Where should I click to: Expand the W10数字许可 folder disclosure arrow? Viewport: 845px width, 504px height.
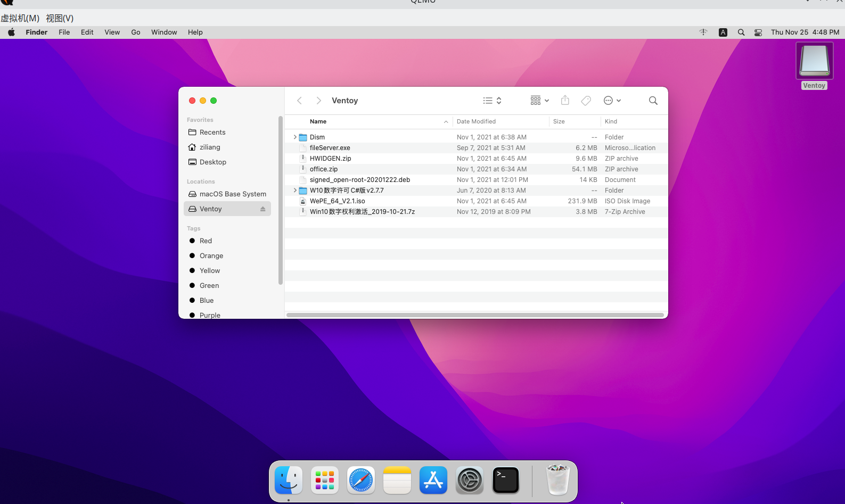(295, 191)
